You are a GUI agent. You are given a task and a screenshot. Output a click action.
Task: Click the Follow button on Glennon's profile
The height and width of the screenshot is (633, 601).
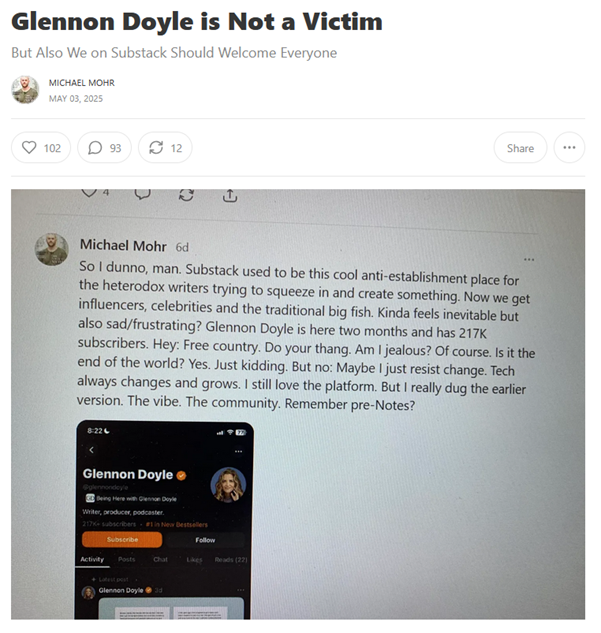(205, 540)
